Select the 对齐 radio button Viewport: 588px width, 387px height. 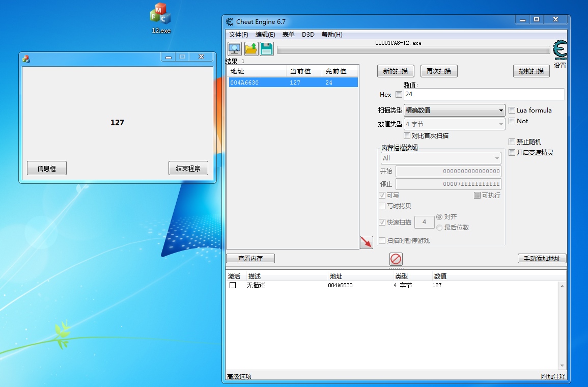(439, 217)
